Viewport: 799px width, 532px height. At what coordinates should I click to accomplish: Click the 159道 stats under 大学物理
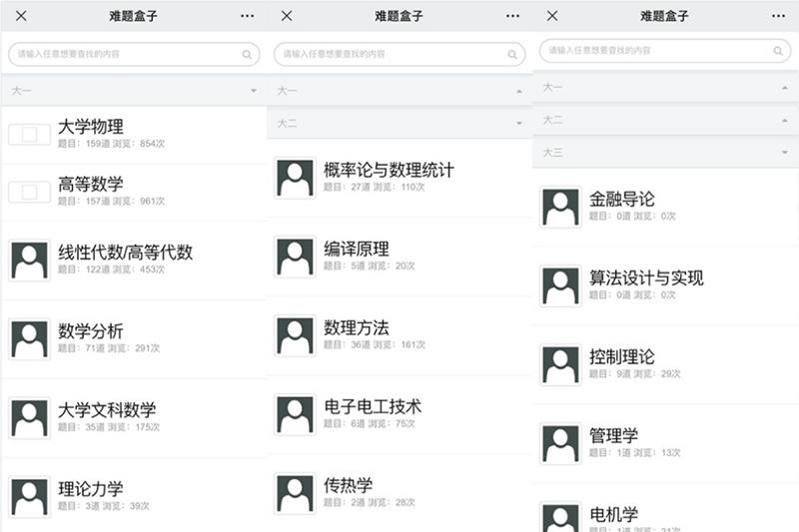[111, 144]
